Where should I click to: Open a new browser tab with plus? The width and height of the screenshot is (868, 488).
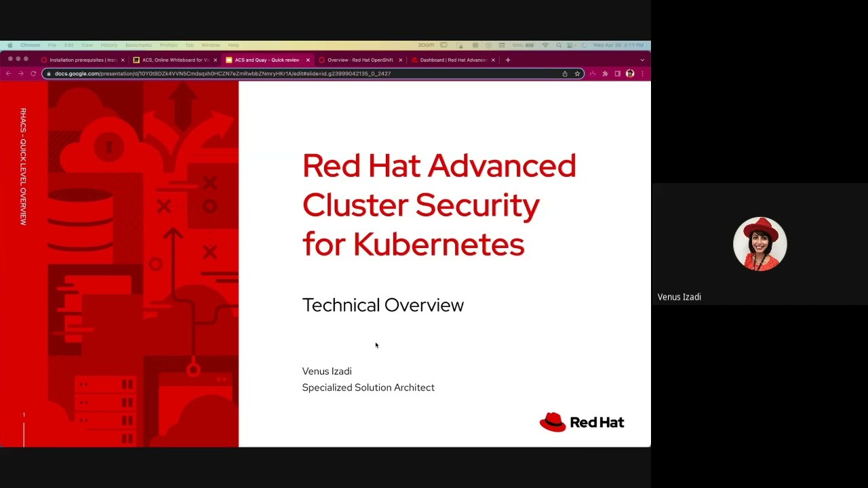[x=507, y=60]
